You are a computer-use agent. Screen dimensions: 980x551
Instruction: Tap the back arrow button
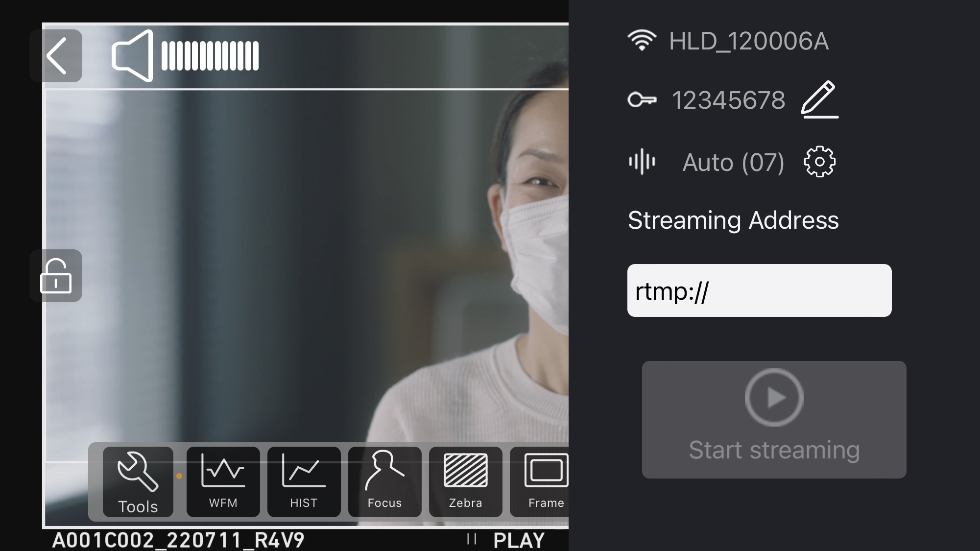pyautogui.click(x=56, y=56)
